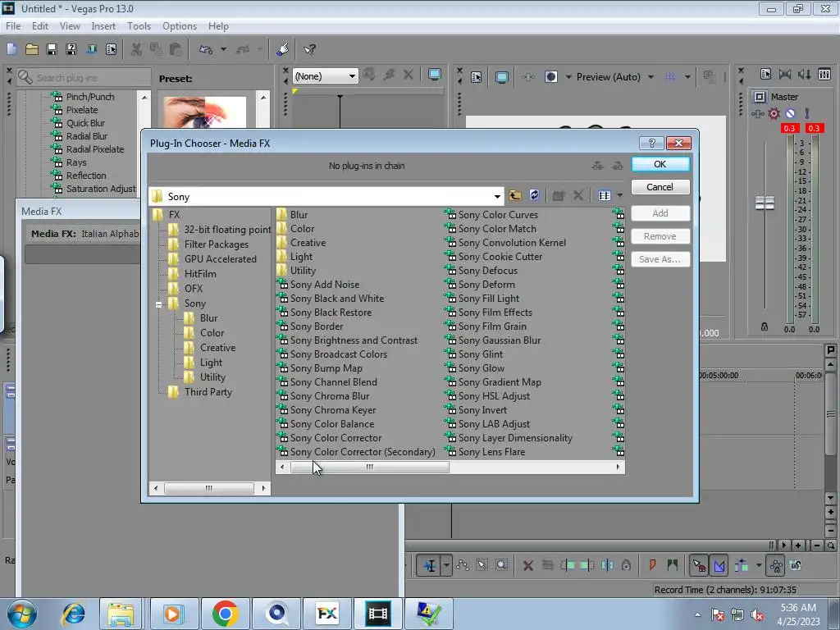Click the Dim output speaker icon
Image resolution: width=840 pixels, height=630 pixels.
pyautogui.click(x=804, y=74)
